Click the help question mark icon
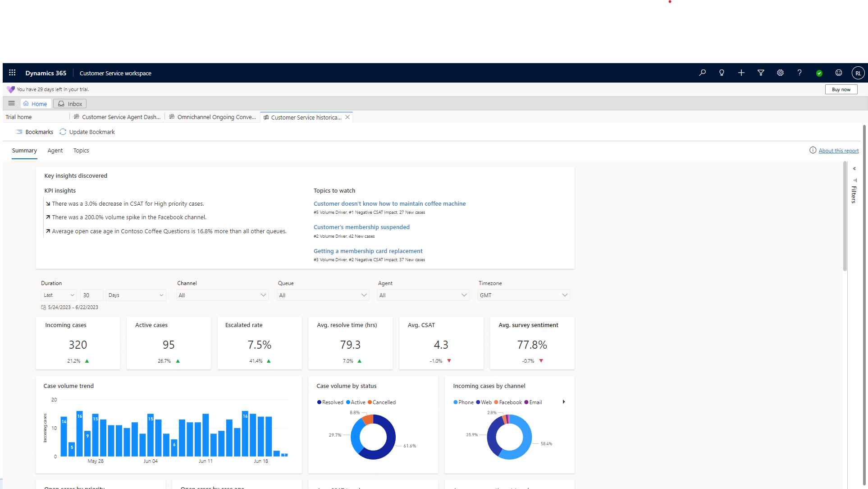The height and width of the screenshot is (489, 868). tap(799, 73)
